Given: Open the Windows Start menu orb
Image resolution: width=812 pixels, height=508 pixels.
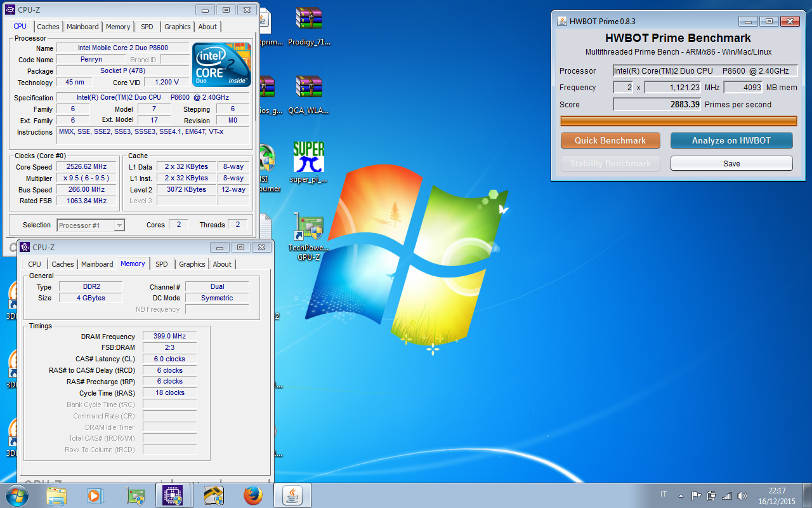Looking at the screenshot, I should (x=17, y=495).
